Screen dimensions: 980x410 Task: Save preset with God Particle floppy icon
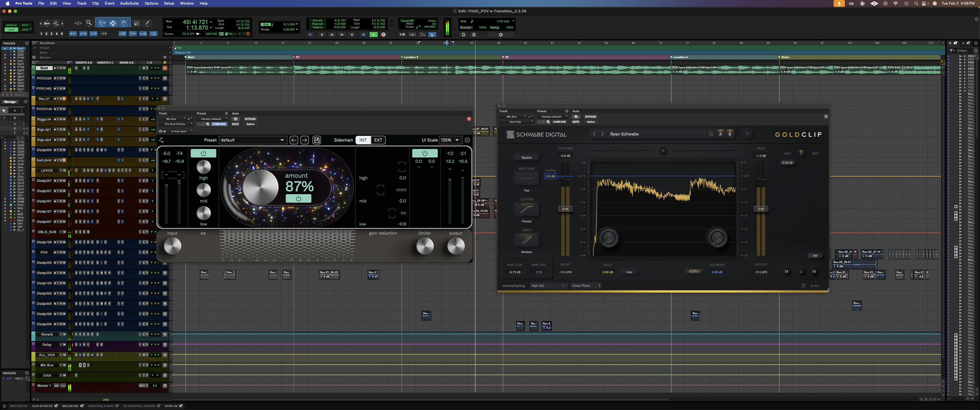[x=317, y=140]
